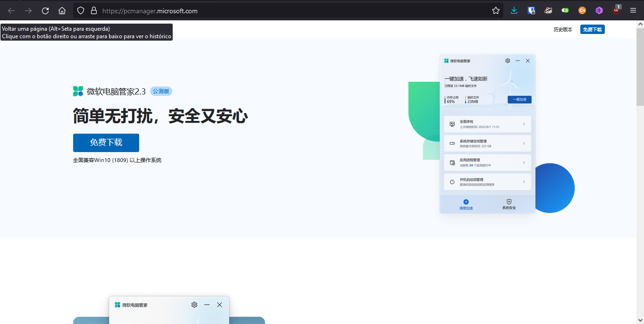Image resolution: width=644 pixels, height=324 pixels.
Task: Click the settings gear in PC Manager preview
Action: (508, 61)
